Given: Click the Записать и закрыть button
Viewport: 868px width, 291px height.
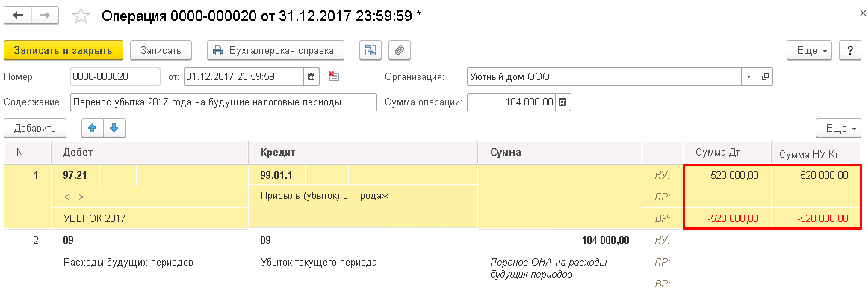Looking at the screenshot, I should pos(63,50).
